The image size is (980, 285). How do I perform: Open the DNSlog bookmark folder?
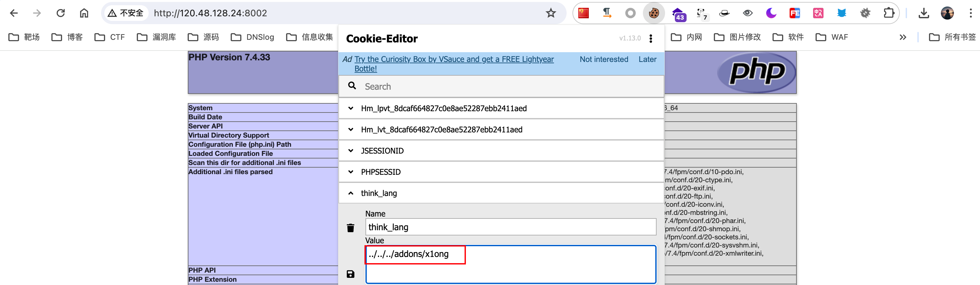point(252,37)
